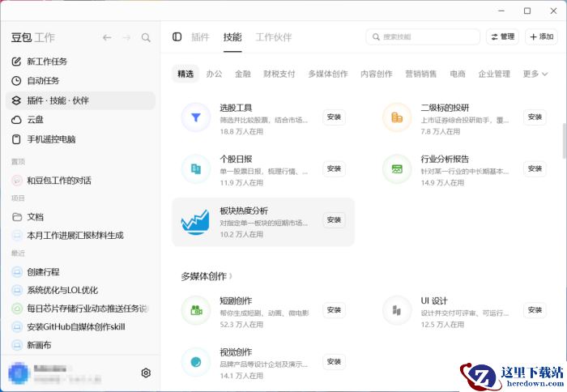This screenshot has height=392, width=567.
Task: Click the 短剧创作 camera icon
Action: click(x=196, y=310)
